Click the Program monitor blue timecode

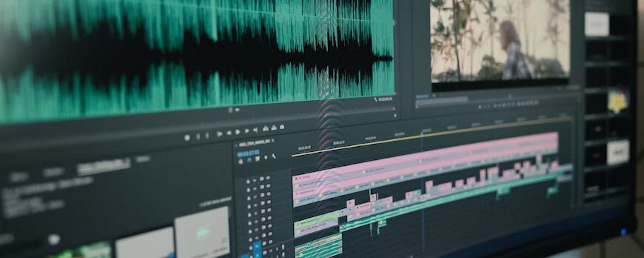tap(422, 96)
